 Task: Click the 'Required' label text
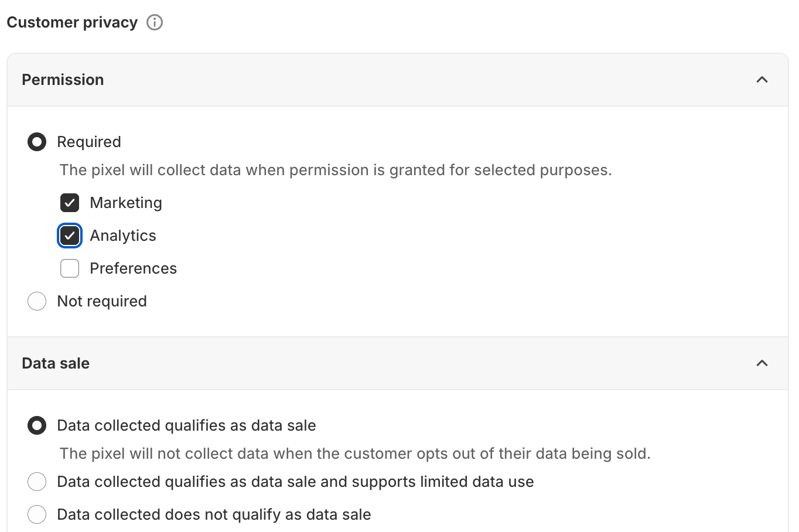[x=89, y=142]
